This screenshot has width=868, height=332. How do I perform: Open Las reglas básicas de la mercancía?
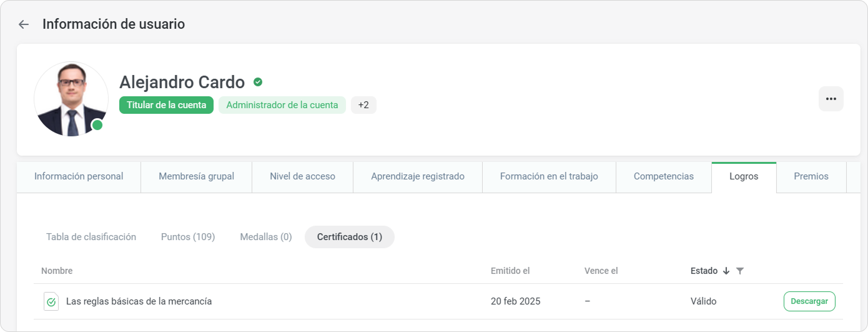click(x=139, y=301)
